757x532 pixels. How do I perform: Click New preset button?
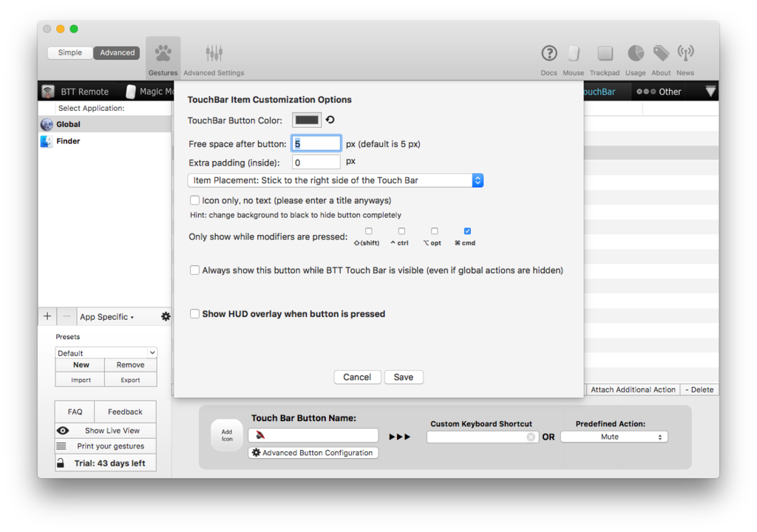pos(81,365)
